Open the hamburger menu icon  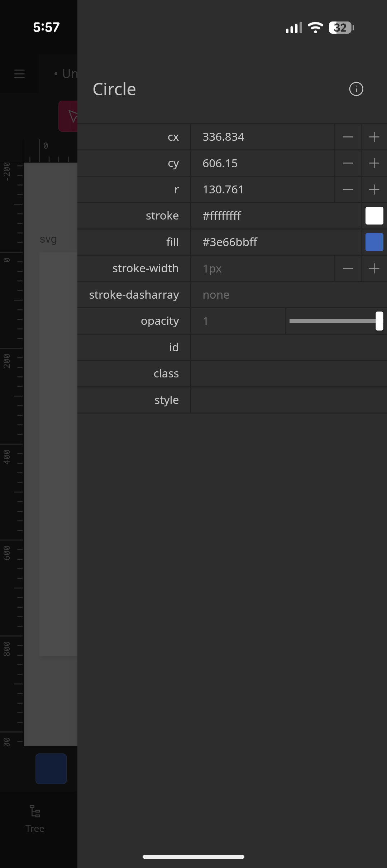[19, 74]
